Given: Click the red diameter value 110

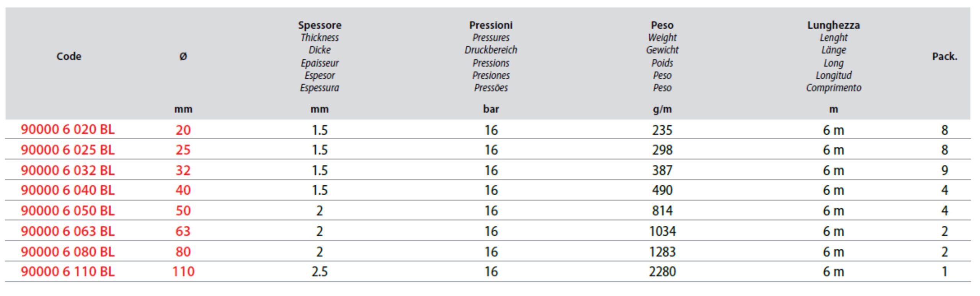Looking at the screenshot, I should tap(183, 271).
